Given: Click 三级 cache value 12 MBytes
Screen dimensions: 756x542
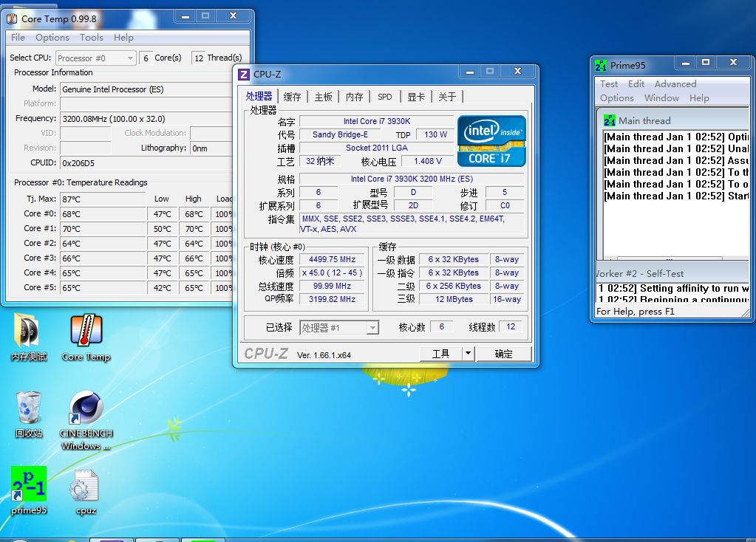Looking at the screenshot, I should coord(454,299).
